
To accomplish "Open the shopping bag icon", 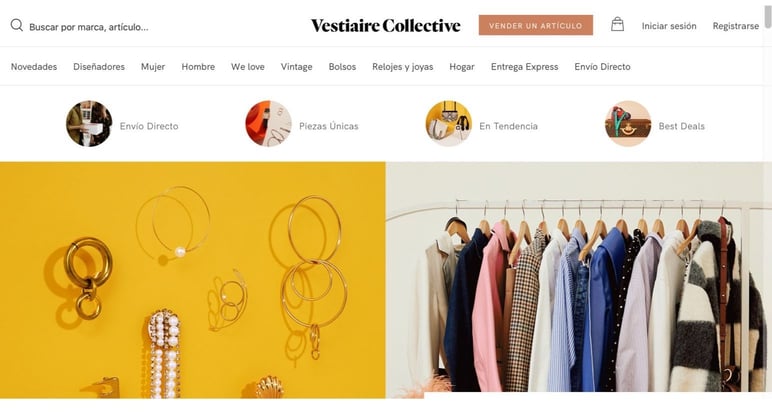I will 617,24.
